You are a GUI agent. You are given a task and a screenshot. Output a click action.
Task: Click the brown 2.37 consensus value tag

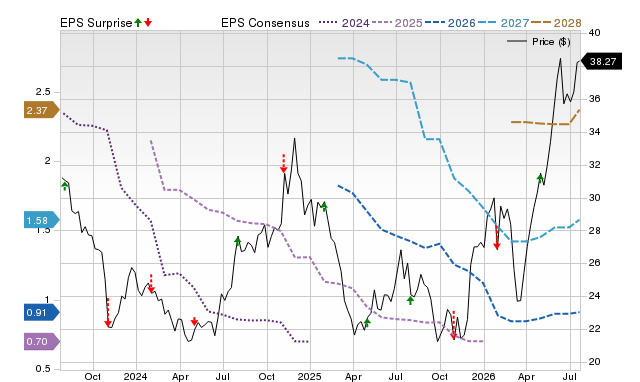click(x=42, y=110)
